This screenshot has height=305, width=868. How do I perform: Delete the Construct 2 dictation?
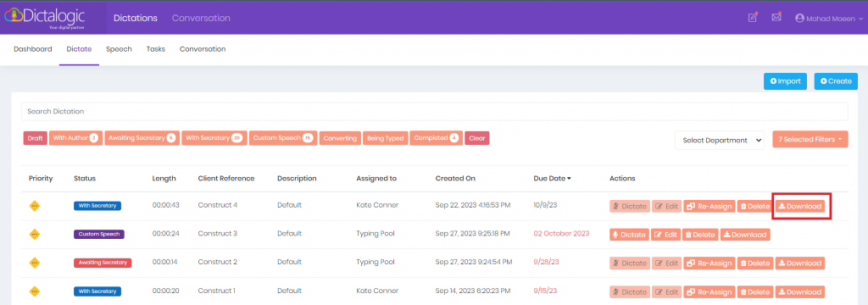754,263
